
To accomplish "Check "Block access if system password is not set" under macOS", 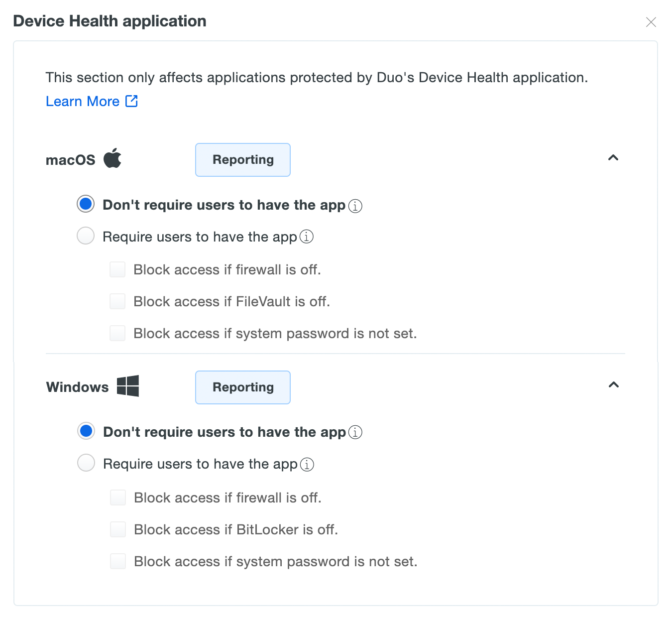I will pos(117,333).
